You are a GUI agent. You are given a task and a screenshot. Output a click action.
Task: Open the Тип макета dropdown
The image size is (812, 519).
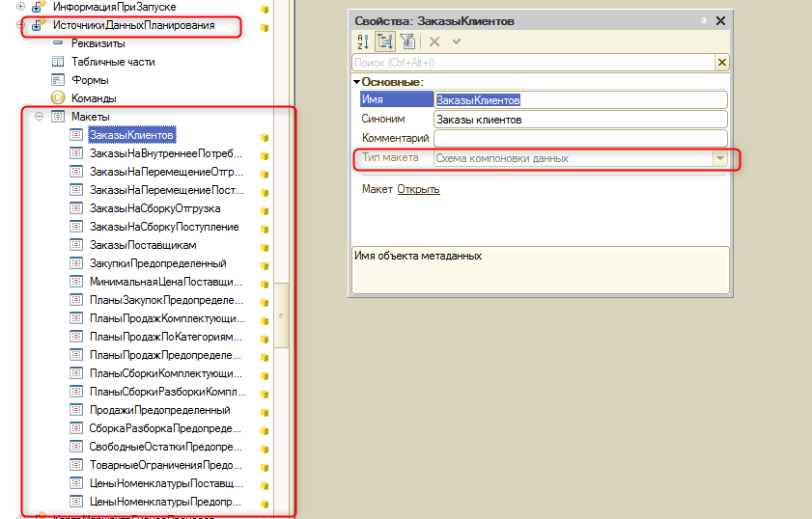719,158
